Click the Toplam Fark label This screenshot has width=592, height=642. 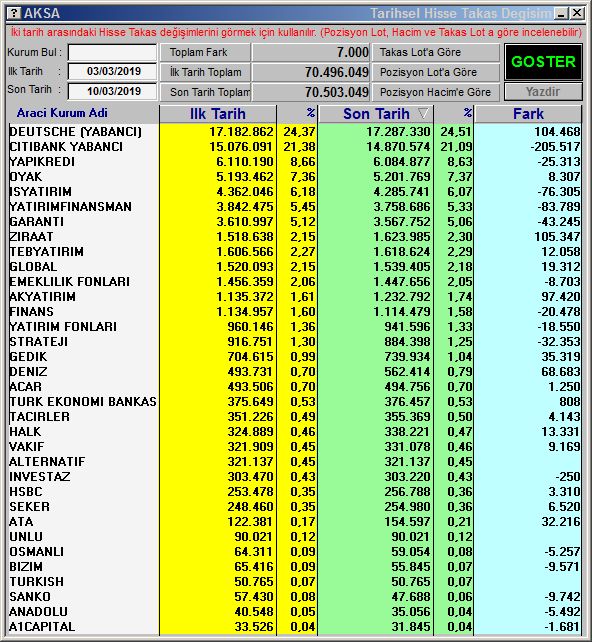205,52
